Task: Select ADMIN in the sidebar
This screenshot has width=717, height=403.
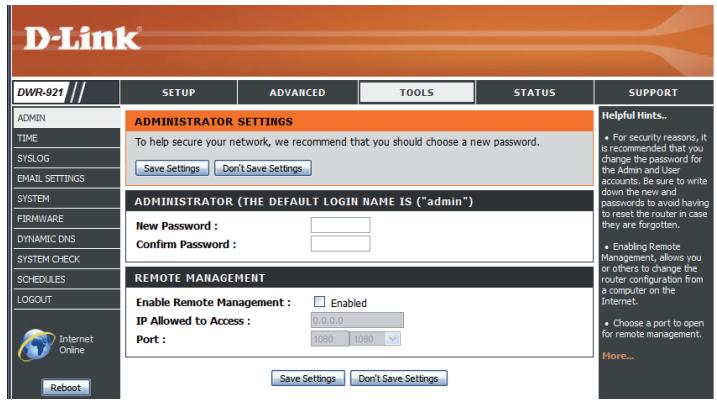Action: 67,118
